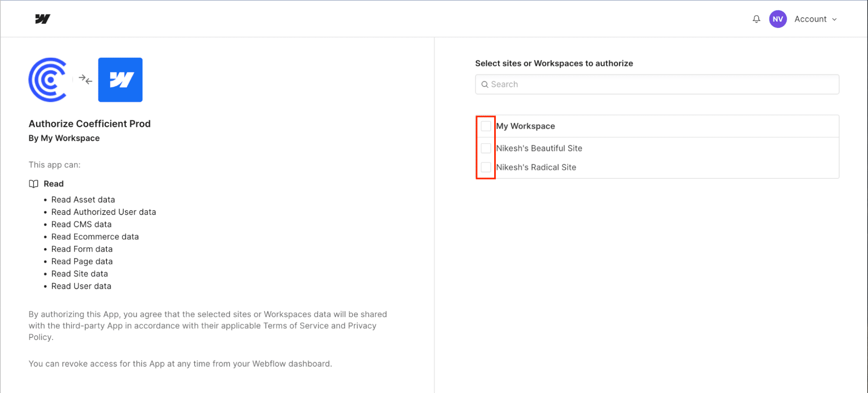868x393 pixels.
Task: Click the NV user avatar
Action: pyautogui.click(x=778, y=19)
